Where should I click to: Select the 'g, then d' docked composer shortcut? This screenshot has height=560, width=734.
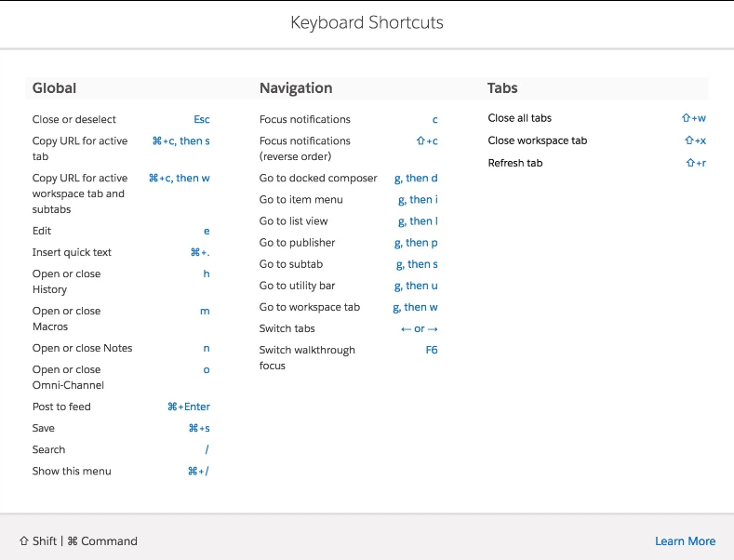[415, 179]
